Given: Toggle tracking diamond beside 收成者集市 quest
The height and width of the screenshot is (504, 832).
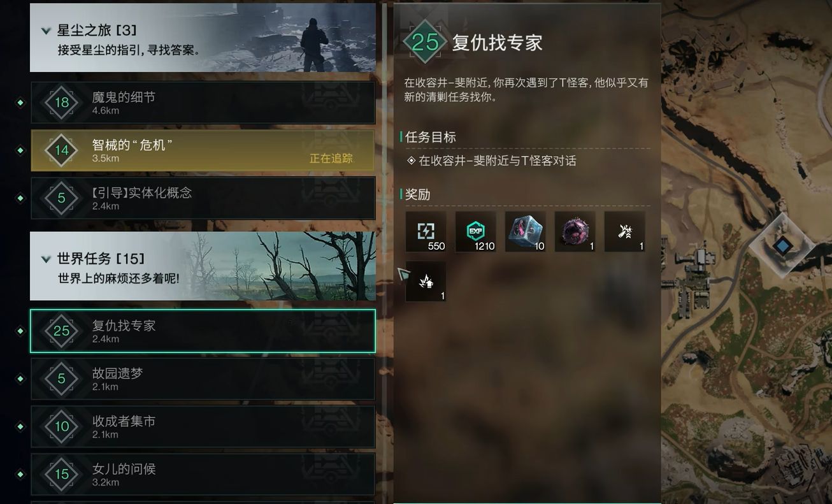Looking at the screenshot, I should (x=20, y=426).
